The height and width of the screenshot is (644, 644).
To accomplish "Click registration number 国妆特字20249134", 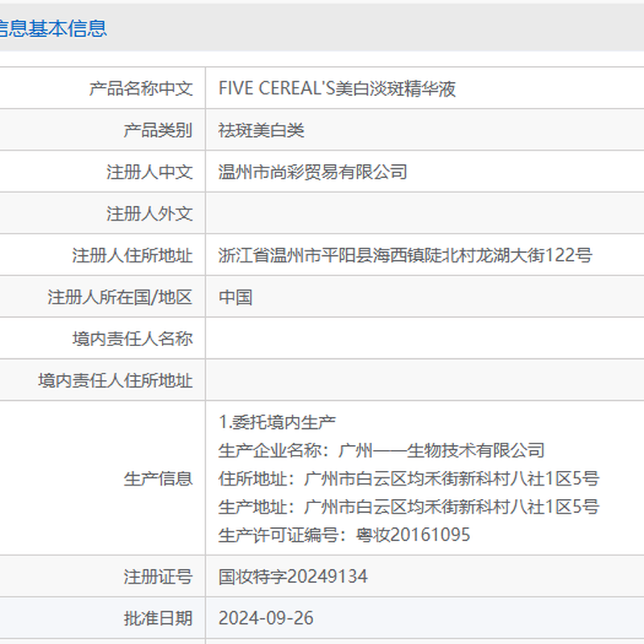I will pos(293,577).
